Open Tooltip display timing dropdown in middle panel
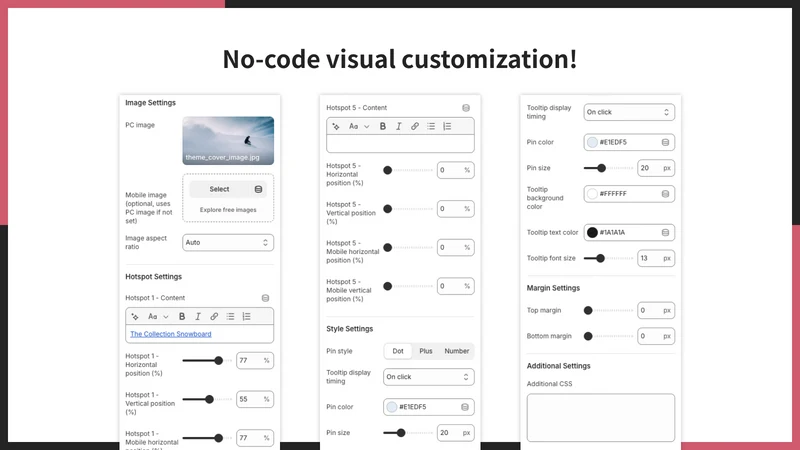 coord(429,377)
